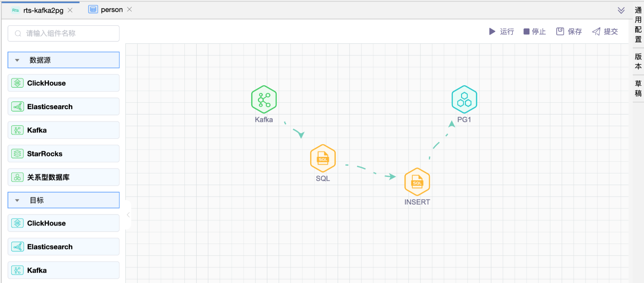Collapse the 数据源 section
644x283 pixels.
[x=18, y=60]
